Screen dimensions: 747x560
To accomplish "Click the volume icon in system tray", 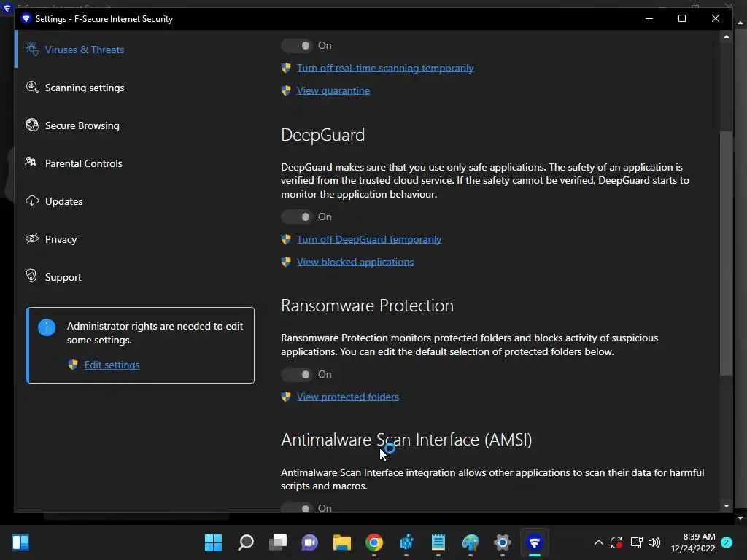I will [654, 542].
